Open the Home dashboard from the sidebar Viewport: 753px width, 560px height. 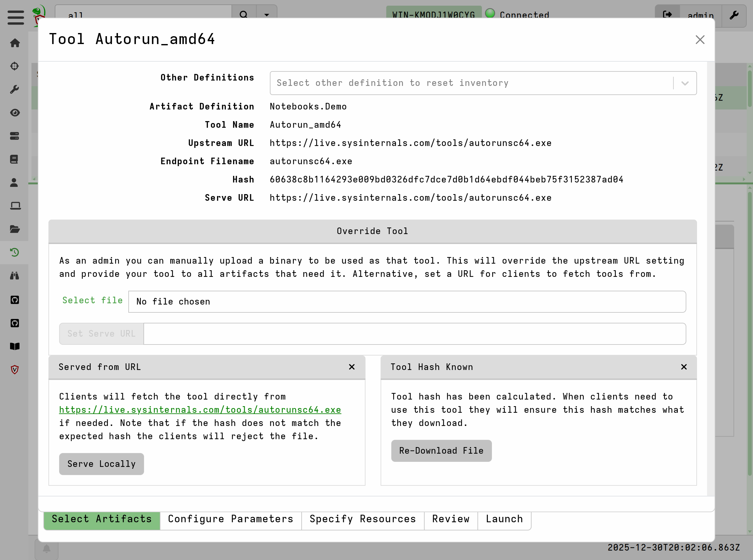click(x=14, y=43)
